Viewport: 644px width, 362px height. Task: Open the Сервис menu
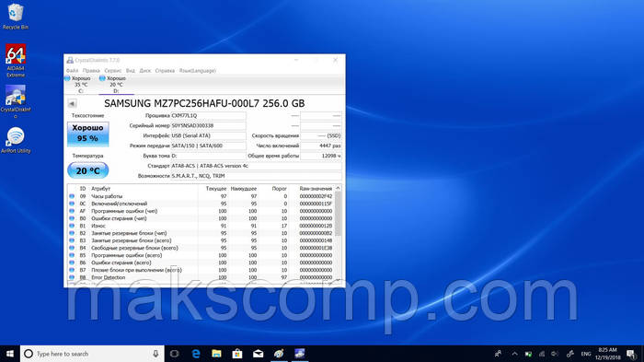112,71
